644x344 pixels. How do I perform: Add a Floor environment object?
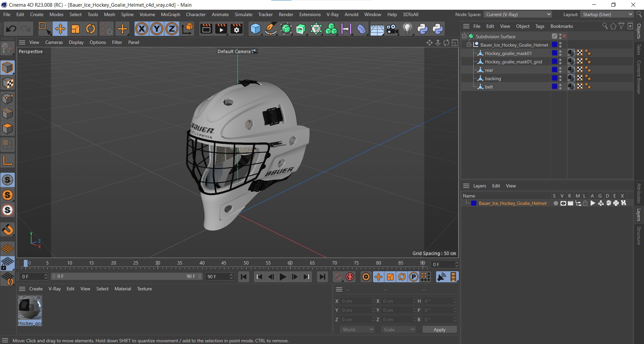click(377, 29)
